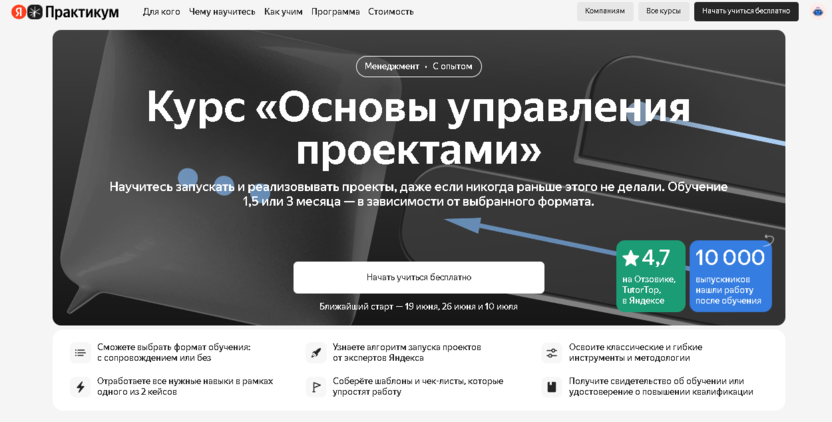Open the Как учим nav item
Screen dimensions: 832x422
click(x=283, y=12)
